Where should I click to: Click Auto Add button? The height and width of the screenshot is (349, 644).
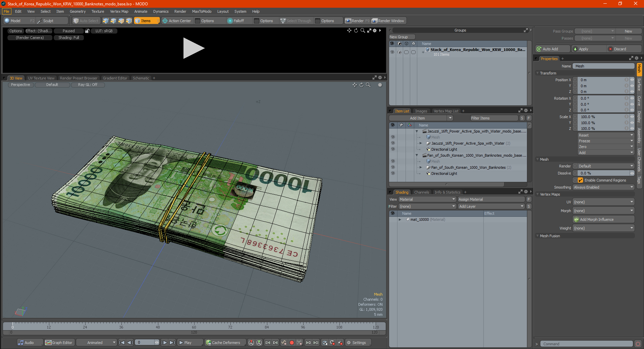(x=552, y=49)
